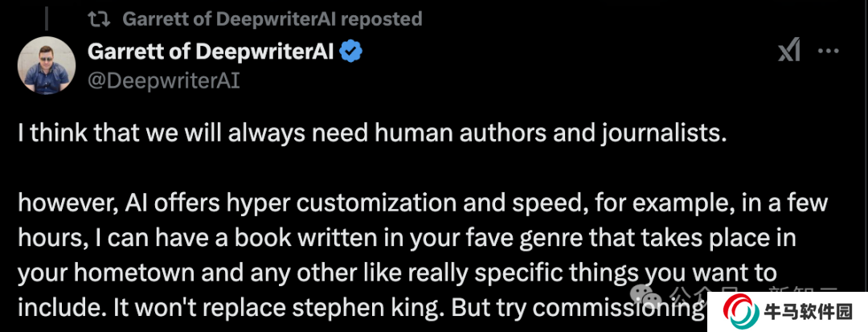868x332 pixels.
Task: Open the "Garrett of DeepwriterAI reposted" link
Action: (272, 18)
